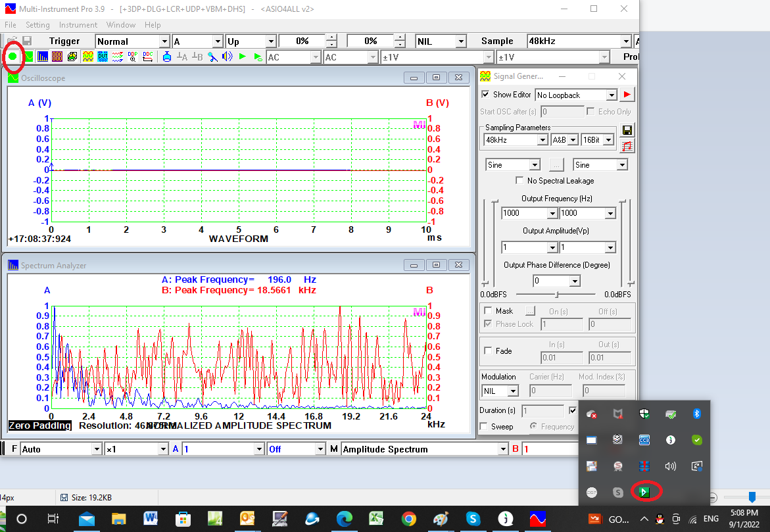Toggle the Phase Lock checkbox
The width and height of the screenshot is (770, 532).
[488, 324]
